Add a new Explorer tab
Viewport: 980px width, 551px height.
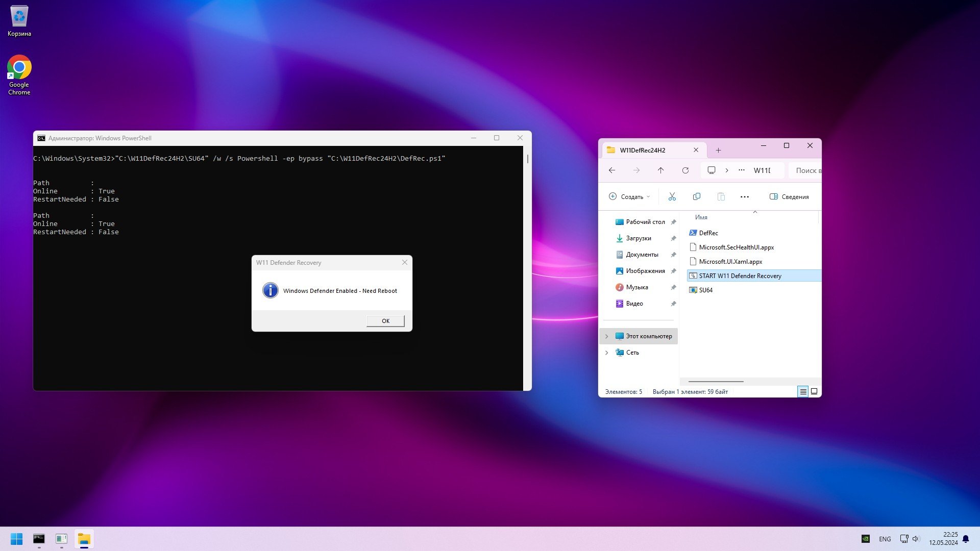718,150
